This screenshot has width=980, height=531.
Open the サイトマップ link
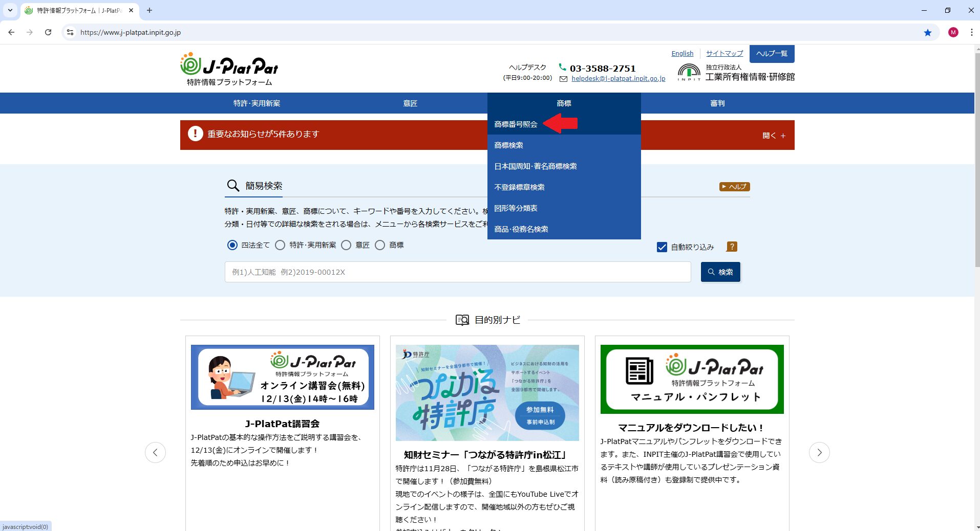725,53
